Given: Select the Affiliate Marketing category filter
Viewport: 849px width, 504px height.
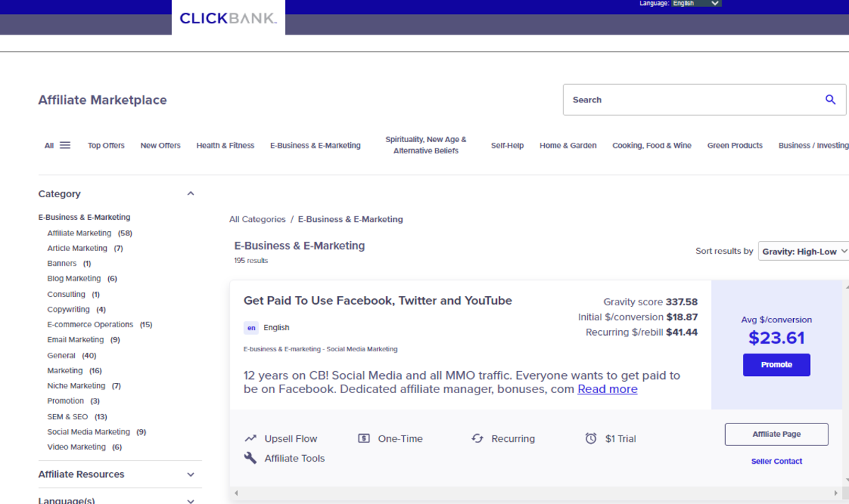Looking at the screenshot, I should [79, 233].
